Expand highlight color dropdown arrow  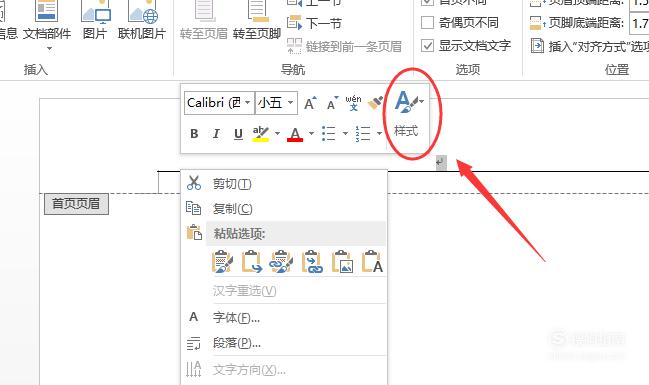pos(277,133)
